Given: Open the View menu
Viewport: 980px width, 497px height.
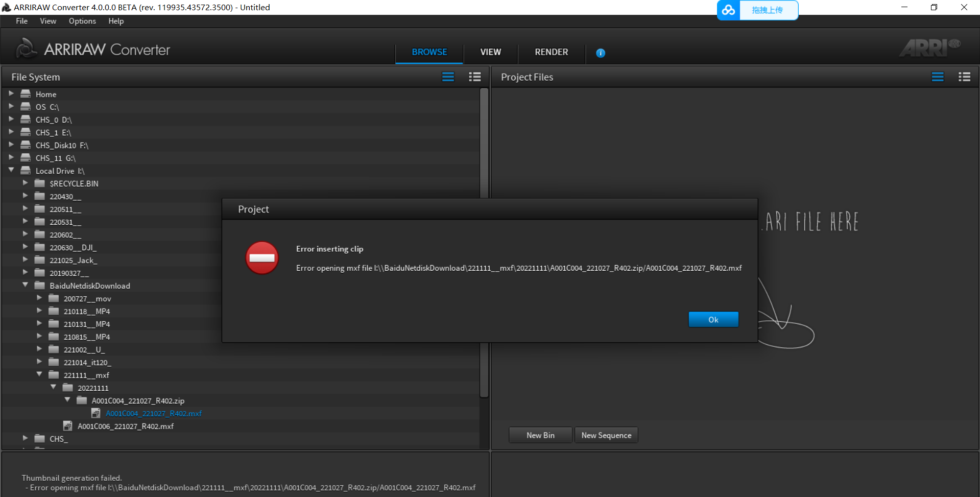Looking at the screenshot, I should pyautogui.click(x=48, y=21).
